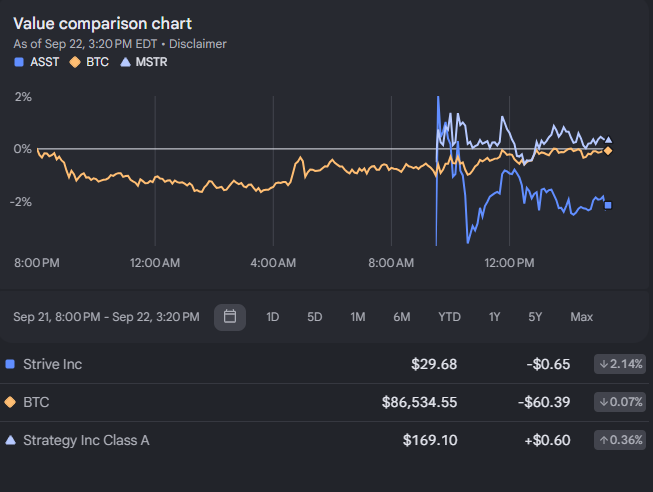Choose the YTD range option
This screenshot has height=492, width=653.
(449, 317)
